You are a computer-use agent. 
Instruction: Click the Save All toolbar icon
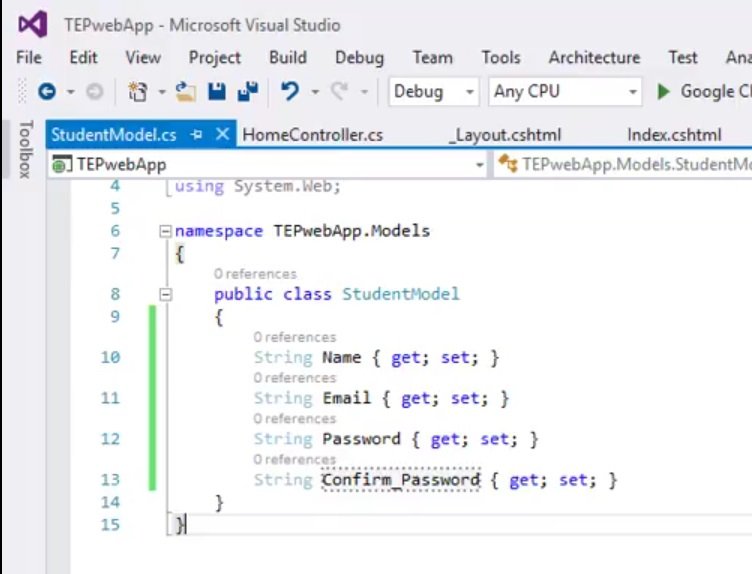[x=248, y=91]
